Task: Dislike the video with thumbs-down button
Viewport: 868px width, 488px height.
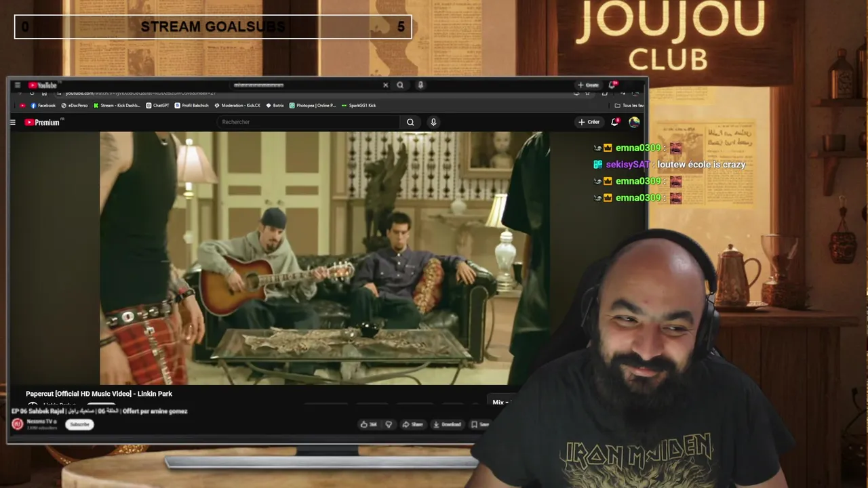Action: click(389, 424)
